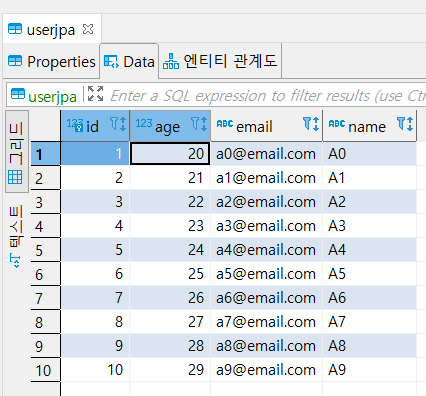Click the numeric type icon of age column
426x396 pixels.
point(144,123)
